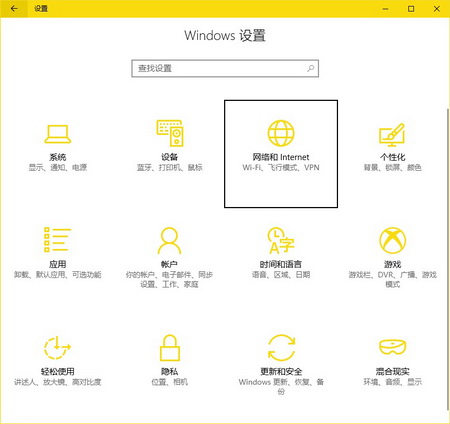Click the 位置、相机 description
Viewport: 450px width, 424px height.
[x=169, y=382]
